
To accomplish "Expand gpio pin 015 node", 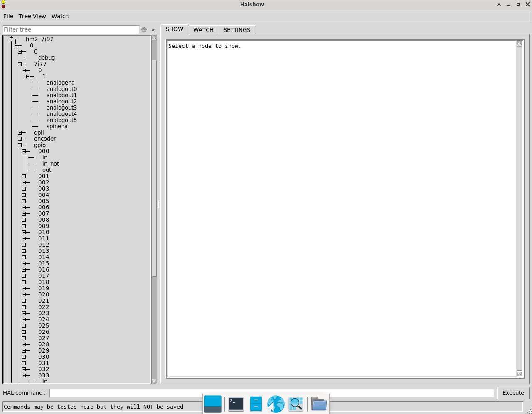I will point(24,264).
